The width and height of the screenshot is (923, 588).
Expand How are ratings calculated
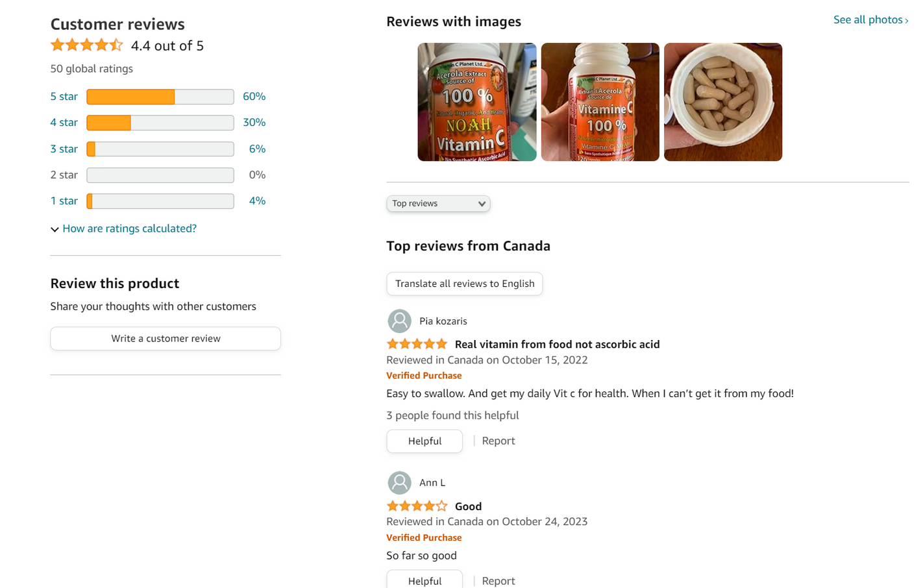click(x=129, y=228)
